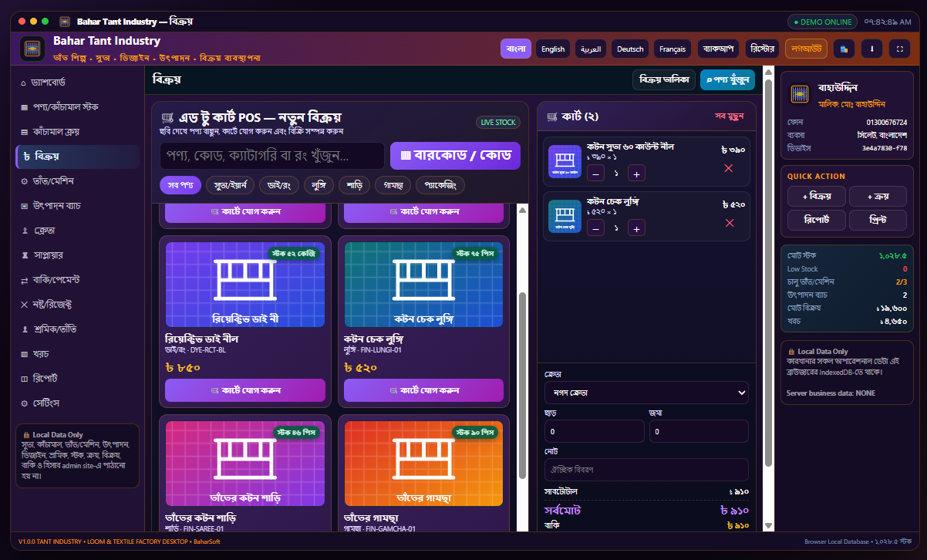Increase কটন চেক লুঙ্গি quantity with plus
This screenshot has height=560, width=927.
(636, 228)
